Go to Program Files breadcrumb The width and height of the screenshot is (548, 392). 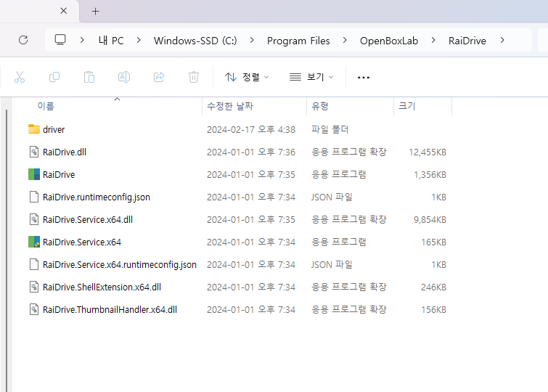coord(298,41)
